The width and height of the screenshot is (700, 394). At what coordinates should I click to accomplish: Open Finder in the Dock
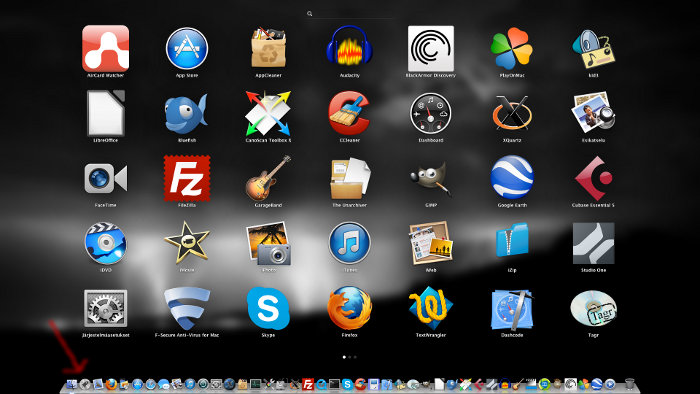[x=71, y=384]
